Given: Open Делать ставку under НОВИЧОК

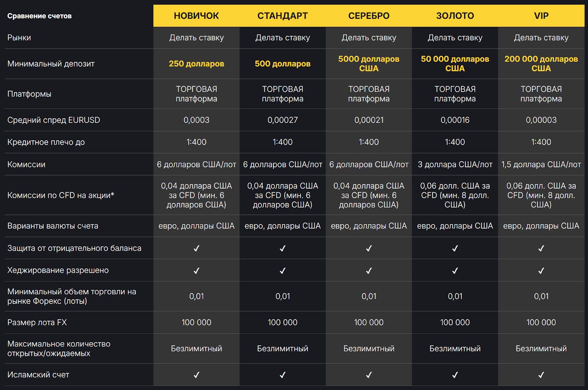Looking at the screenshot, I should click(x=197, y=38).
